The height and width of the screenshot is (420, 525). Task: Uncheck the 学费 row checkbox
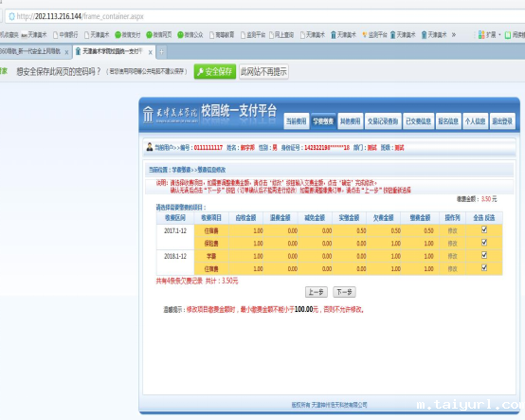484,255
